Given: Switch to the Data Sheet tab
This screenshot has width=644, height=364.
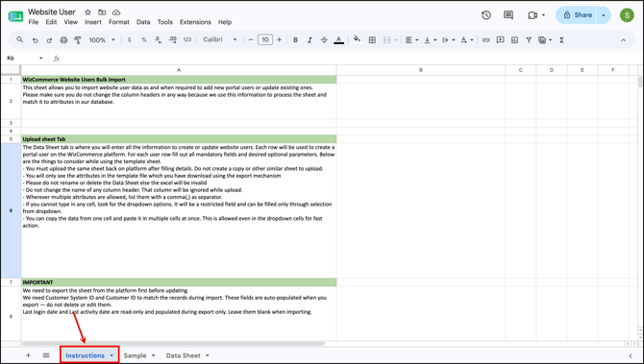Looking at the screenshot, I should pos(184,355).
